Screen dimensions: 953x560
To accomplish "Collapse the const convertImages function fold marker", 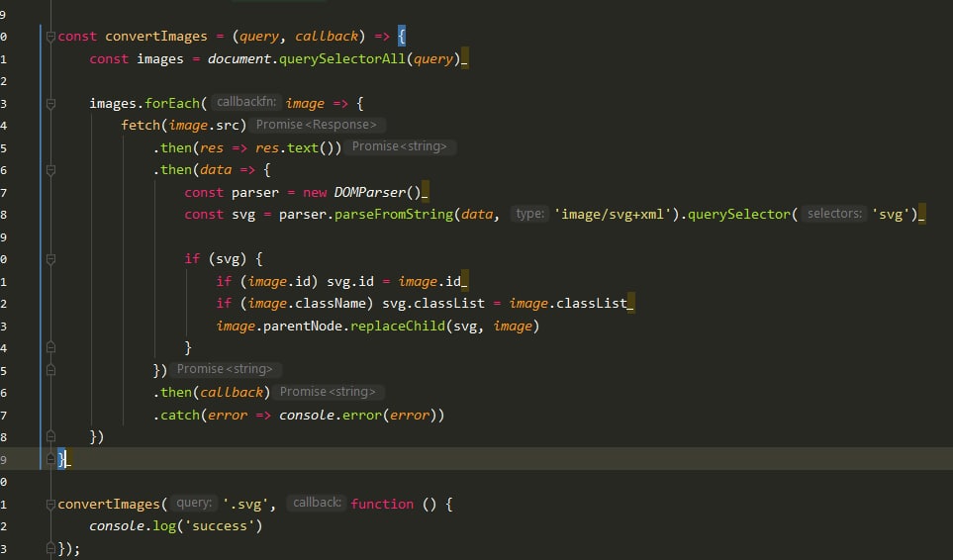I will click(x=51, y=37).
